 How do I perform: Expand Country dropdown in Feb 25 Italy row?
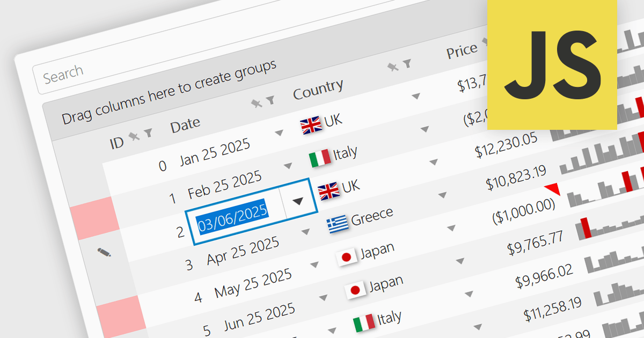425,129
